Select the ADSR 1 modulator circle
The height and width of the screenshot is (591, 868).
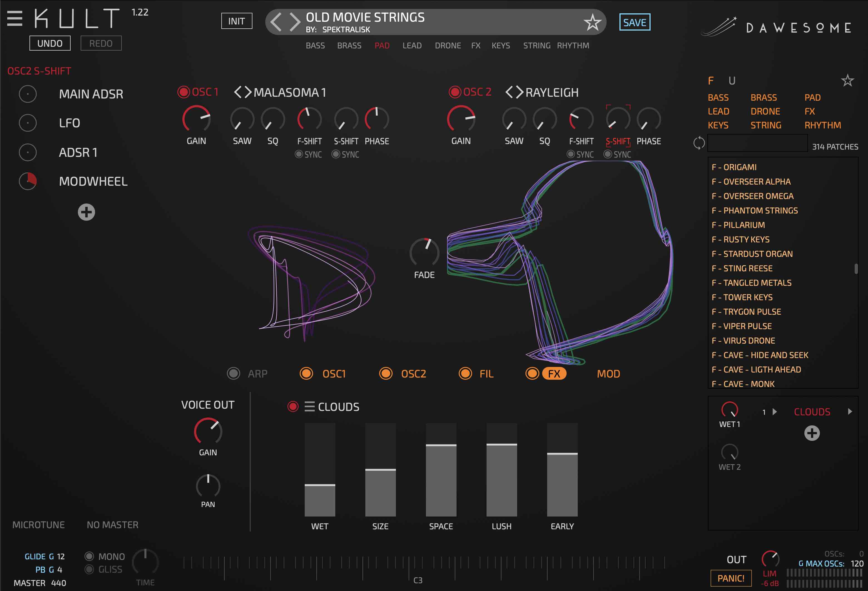pos(28,152)
